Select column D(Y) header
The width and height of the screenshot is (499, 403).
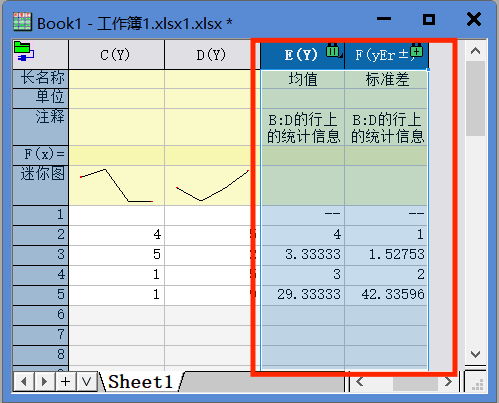pos(212,55)
